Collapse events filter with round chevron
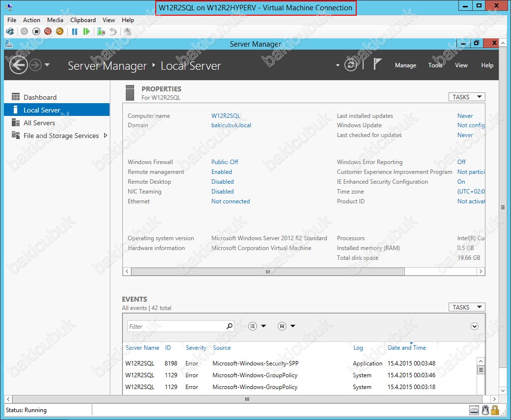Screen dimensions: 511x420 coord(475,326)
